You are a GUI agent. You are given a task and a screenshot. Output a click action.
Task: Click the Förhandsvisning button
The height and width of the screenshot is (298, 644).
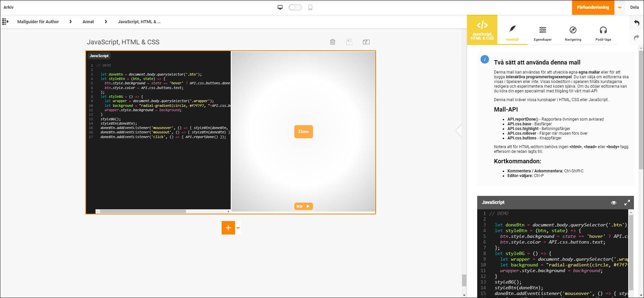tap(593, 7)
